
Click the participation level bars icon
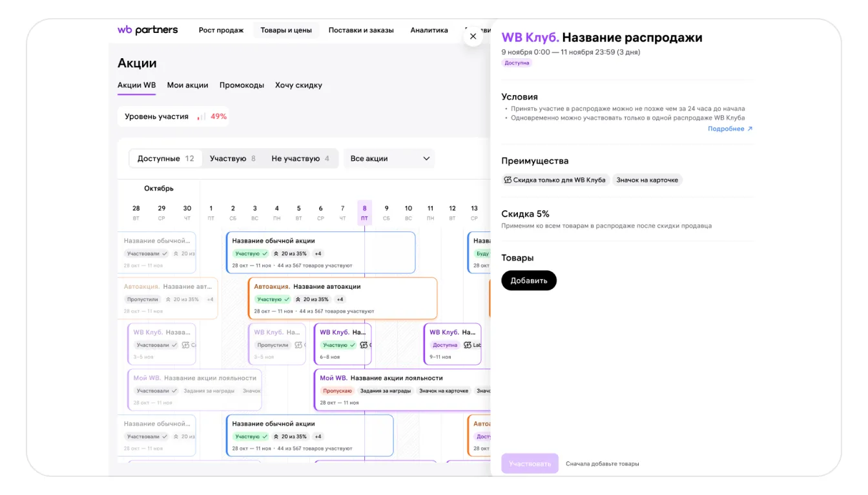pos(201,116)
